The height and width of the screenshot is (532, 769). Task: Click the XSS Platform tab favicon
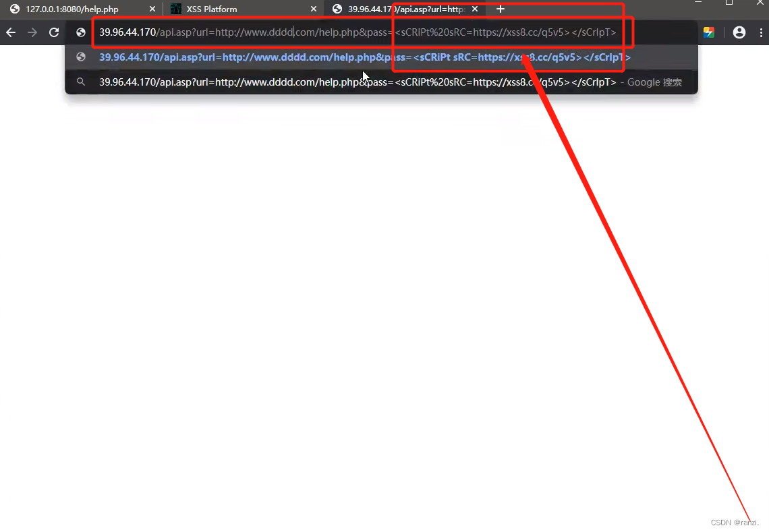click(x=175, y=9)
